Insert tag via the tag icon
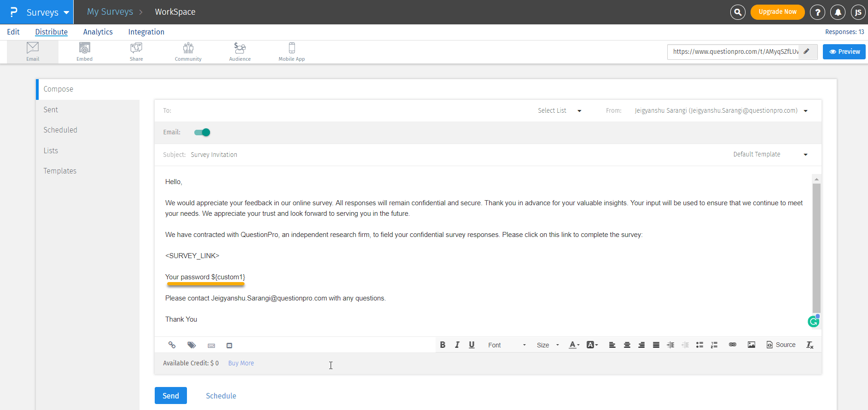868x410 pixels. pos(192,345)
